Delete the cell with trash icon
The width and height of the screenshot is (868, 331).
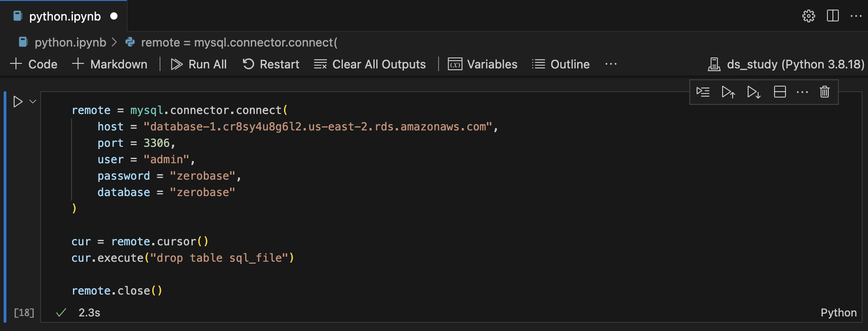[824, 92]
